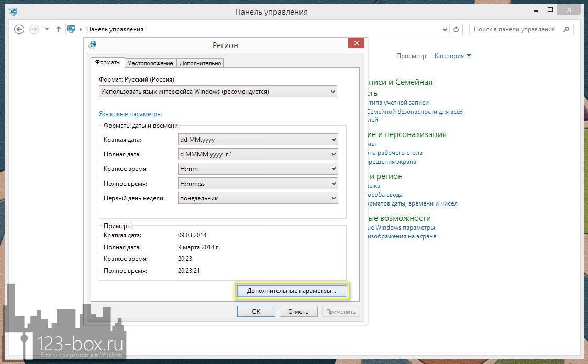Screen dimensions: 588x364
Task: Click the Control Panel search field
Action: 514,29
